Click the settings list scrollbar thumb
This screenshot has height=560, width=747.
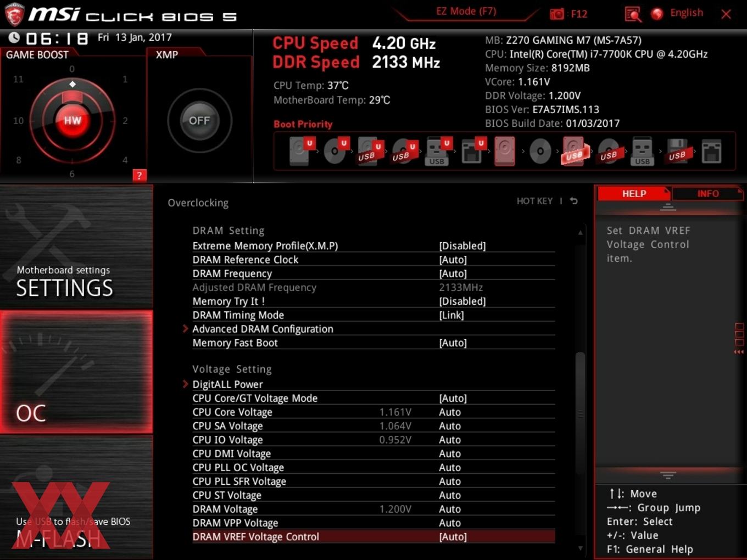coord(580,413)
